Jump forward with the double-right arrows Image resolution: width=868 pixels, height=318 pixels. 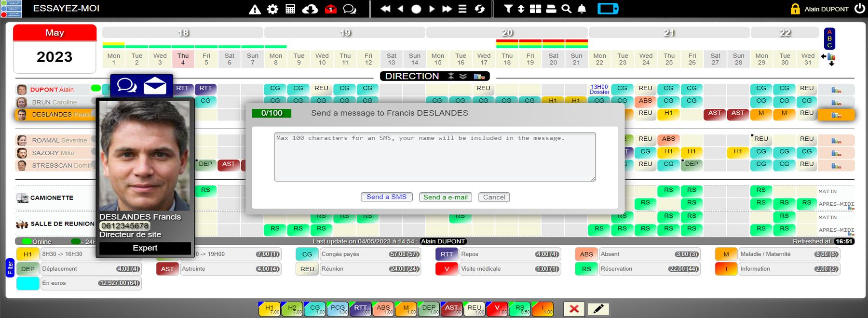(x=447, y=9)
